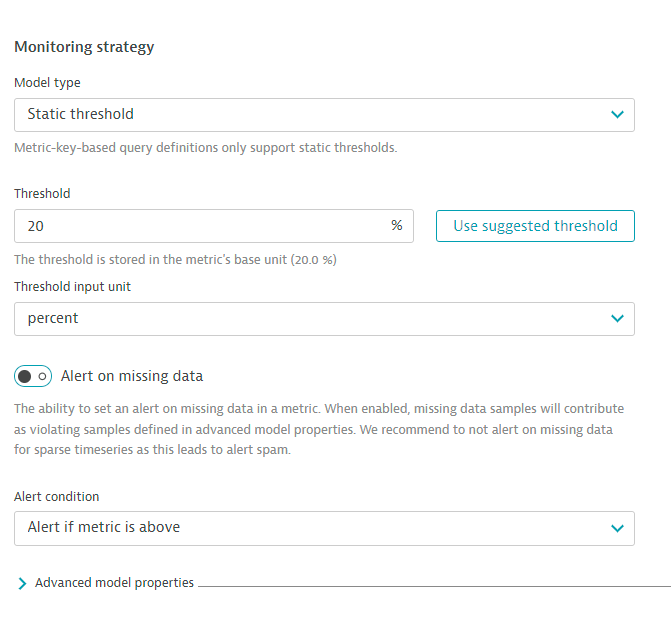Click the Advanced model properties arrow icon
This screenshot has width=671, height=619.
point(22,583)
